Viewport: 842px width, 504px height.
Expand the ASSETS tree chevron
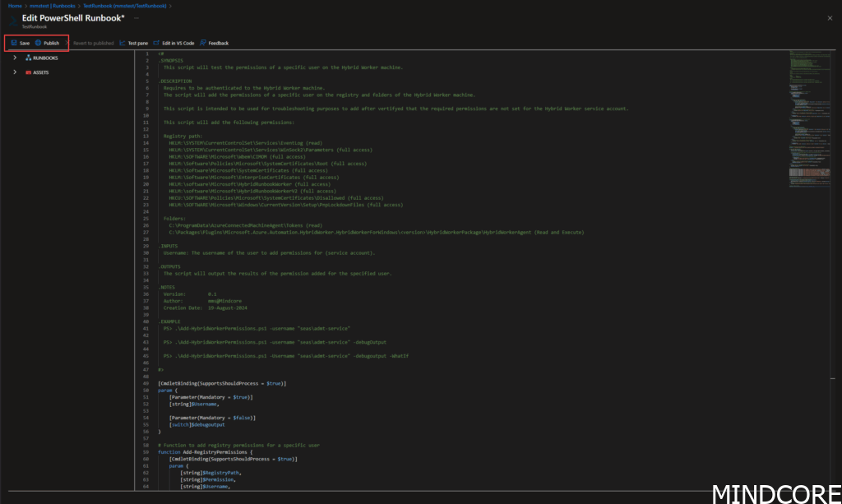click(15, 72)
